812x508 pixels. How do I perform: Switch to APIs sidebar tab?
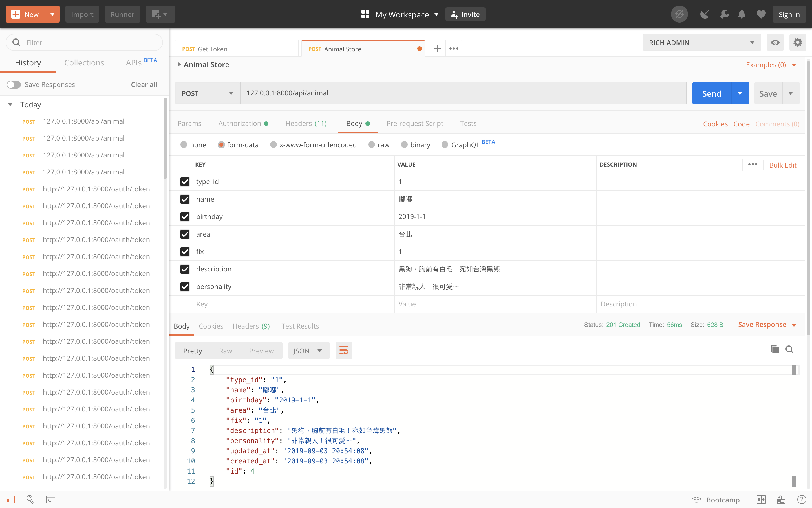141,62
